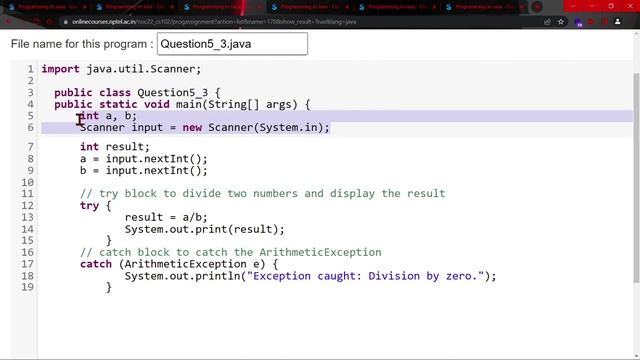Click the comment '// try block to divide two numbers'
This screenshot has width=640, height=360.
pyautogui.click(x=262, y=193)
